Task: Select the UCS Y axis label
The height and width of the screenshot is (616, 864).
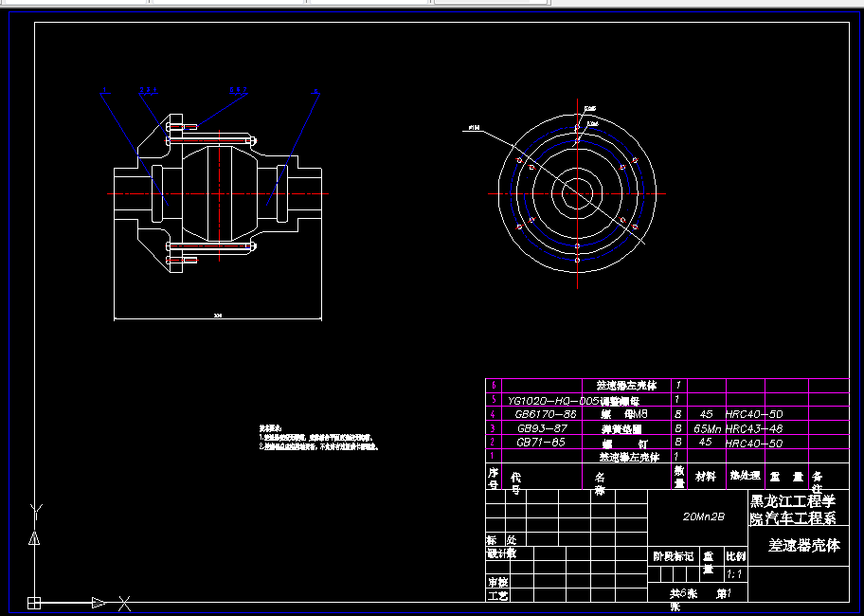Action: (x=36, y=512)
